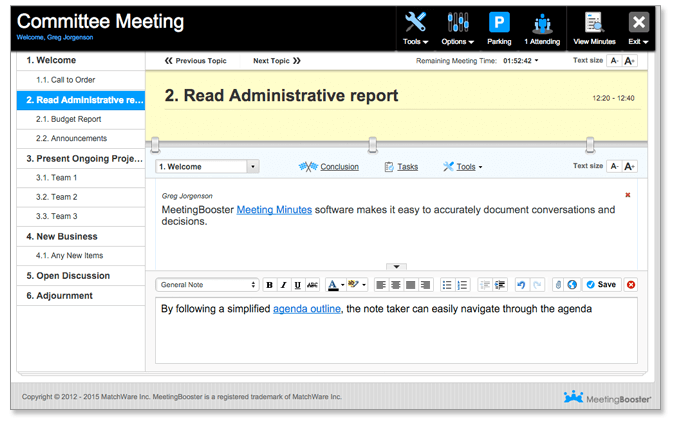Open the Options sliders menu

pyautogui.click(x=458, y=29)
